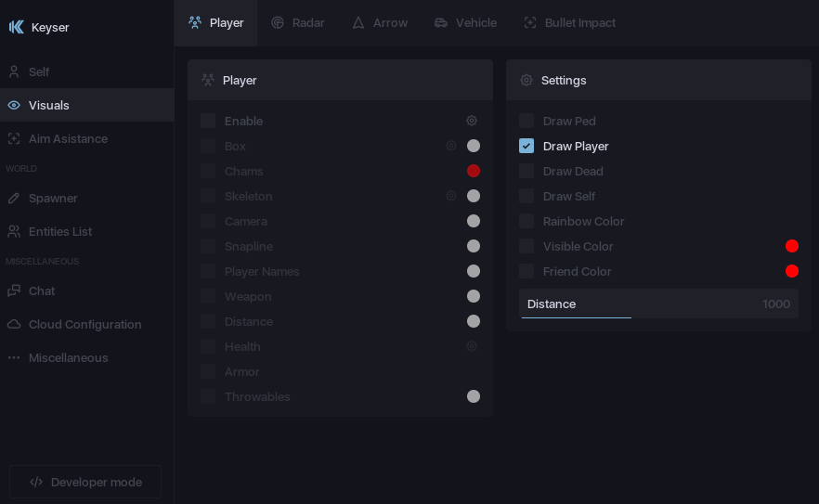
Task: Open the Entities List page
Action: tap(60, 231)
